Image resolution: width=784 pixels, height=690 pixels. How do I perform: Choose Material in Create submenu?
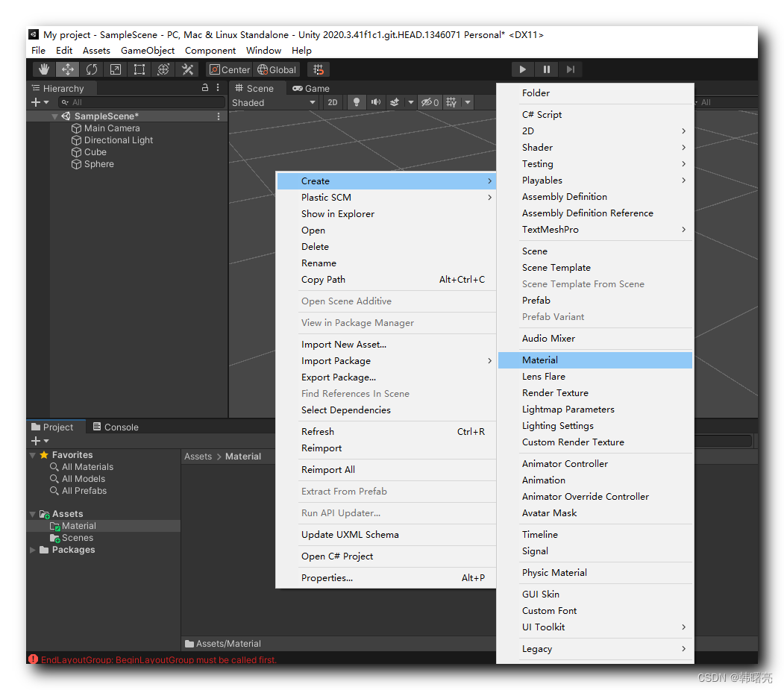pyautogui.click(x=595, y=360)
